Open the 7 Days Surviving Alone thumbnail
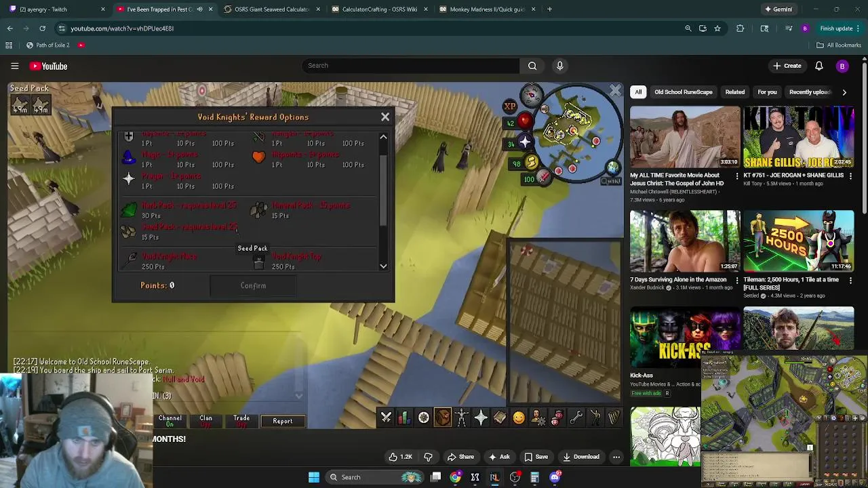This screenshot has height=488, width=868. [x=685, y=241]
